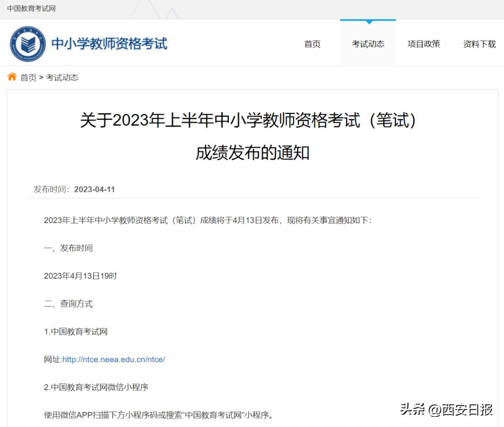Screen dimensions: 504x427
Task: Open the 项目政策 section
Action: (423, 44)
